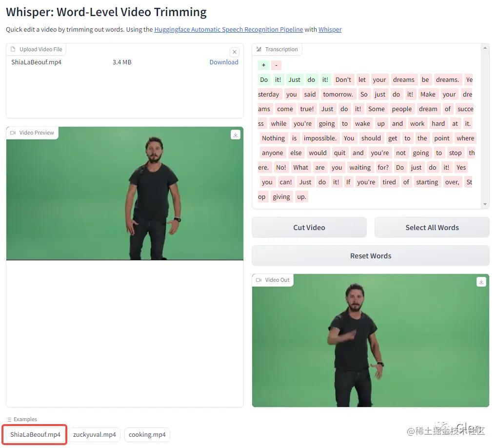Load the ShiaLaBeouf.mp4 example
Image resolution: width=497 pixels, height=448 pixels.
pos(35,435)
